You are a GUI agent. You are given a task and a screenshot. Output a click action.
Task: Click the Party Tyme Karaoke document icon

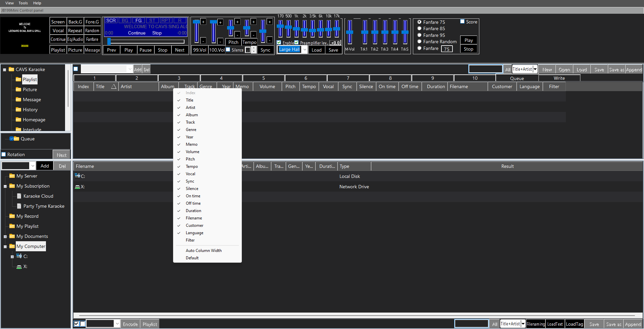tap(19, 206)
